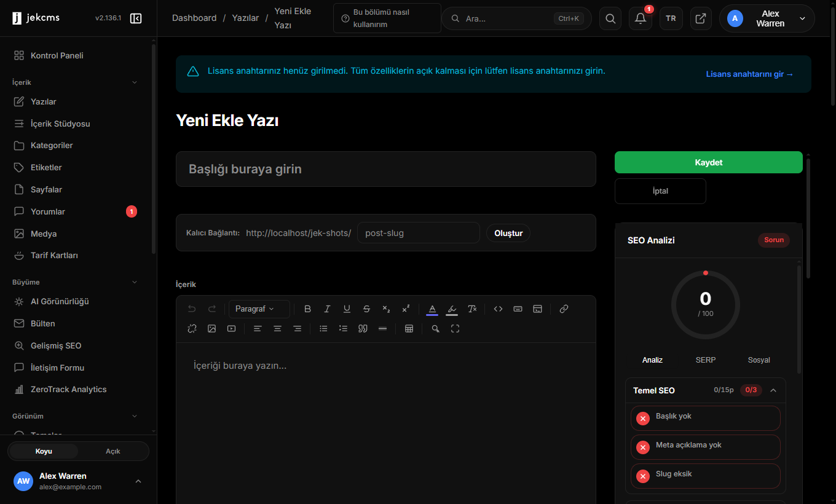Open notifications bell
Viewport: 836px width, 504px height.
pyautogui.click(x=641, y=18)
